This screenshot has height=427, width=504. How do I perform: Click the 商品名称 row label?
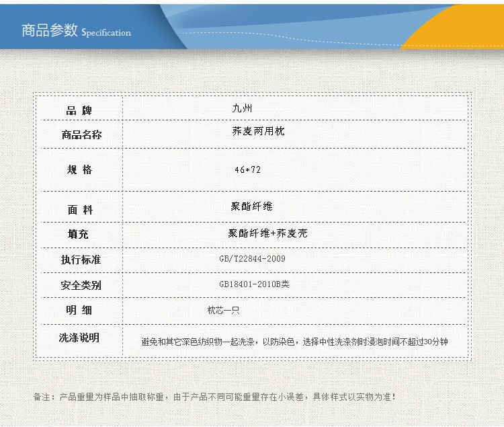[81, 134]
